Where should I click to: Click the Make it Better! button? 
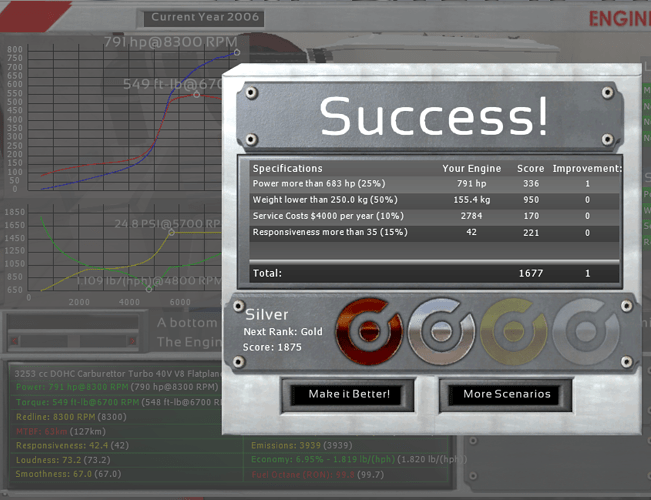(348, 394)
